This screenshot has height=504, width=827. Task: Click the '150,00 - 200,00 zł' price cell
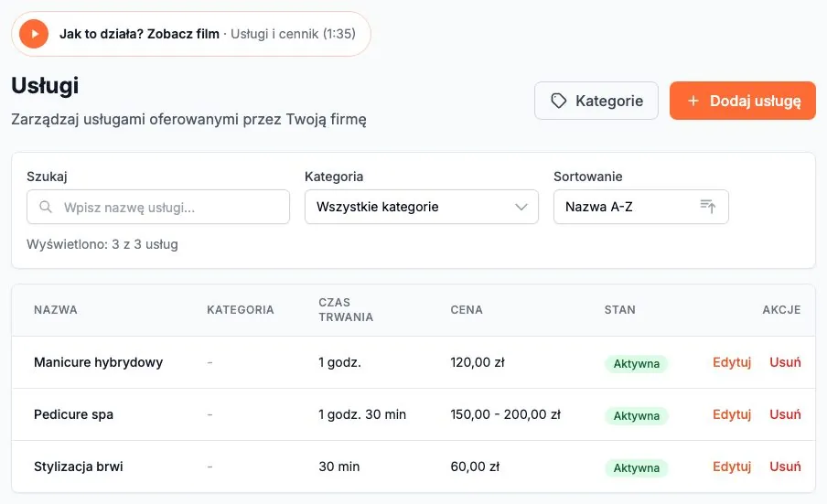[505, 414]
